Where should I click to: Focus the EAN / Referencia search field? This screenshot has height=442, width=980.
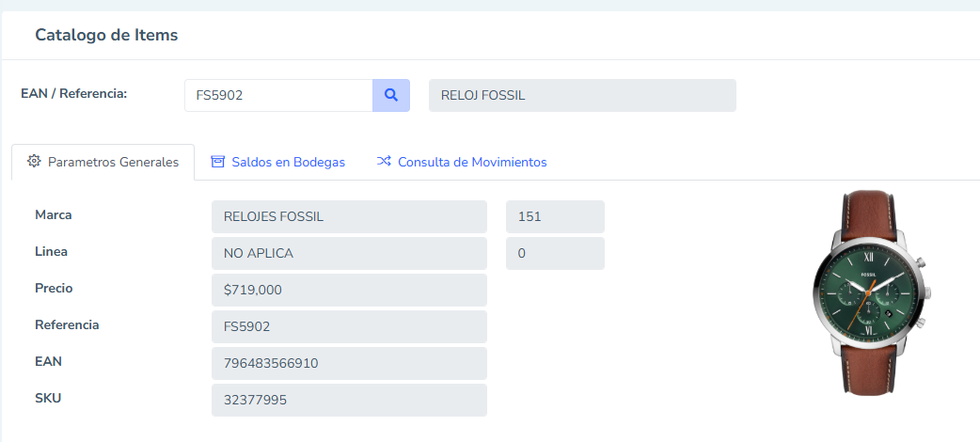[278, 96]
